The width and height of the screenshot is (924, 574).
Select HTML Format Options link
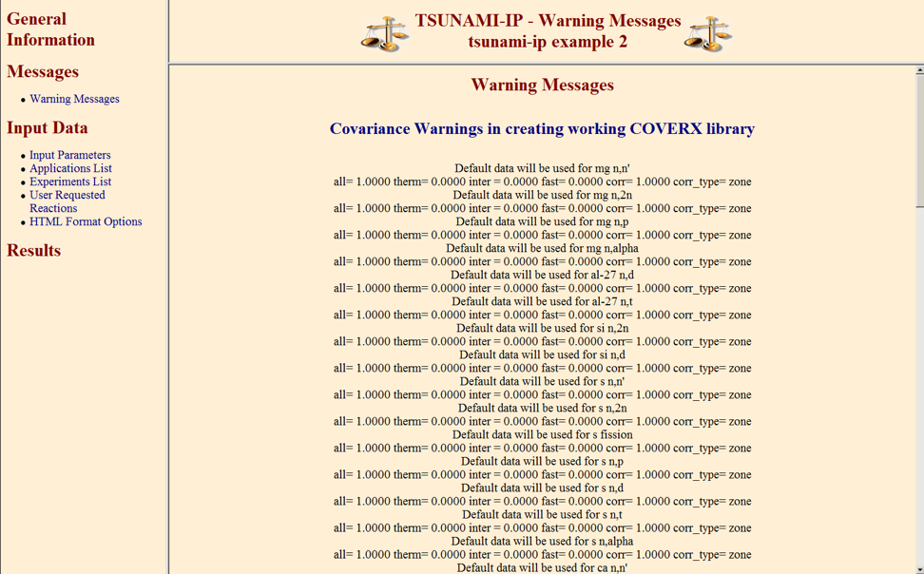pos(86,221)
